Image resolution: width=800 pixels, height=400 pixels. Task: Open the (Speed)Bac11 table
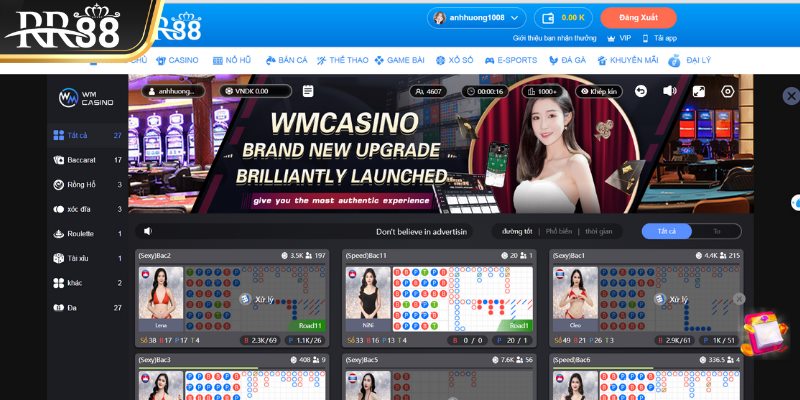coord(439,298)
